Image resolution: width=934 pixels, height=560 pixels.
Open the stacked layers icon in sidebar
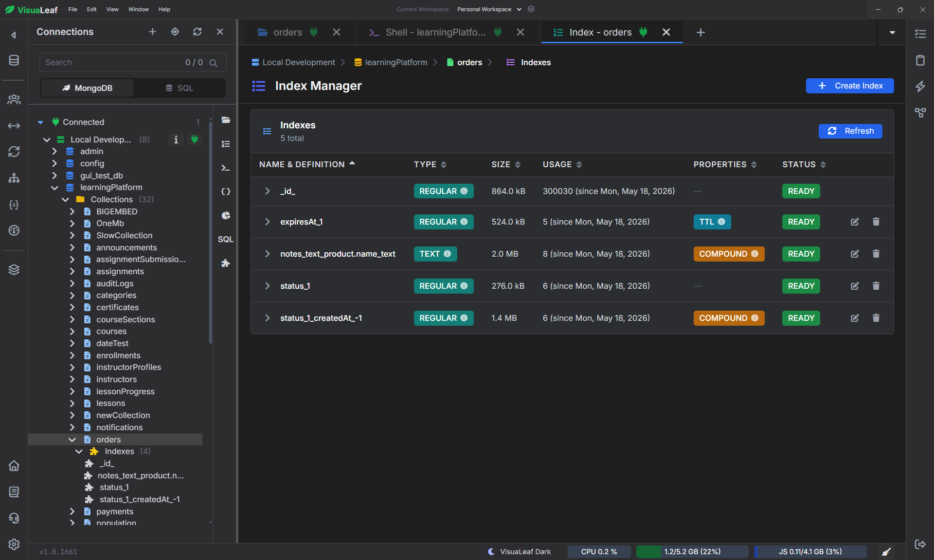[14, 269]
